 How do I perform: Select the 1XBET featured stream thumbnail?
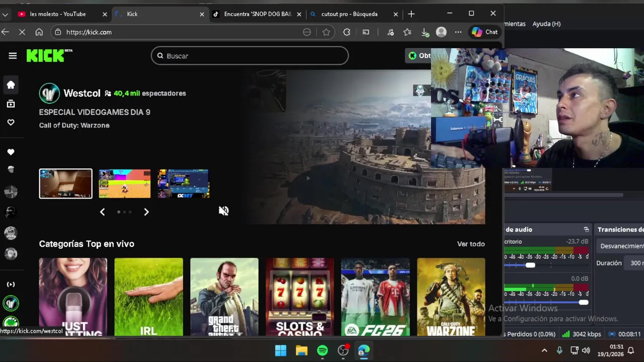pyautogui.click(x=183, y=184)
